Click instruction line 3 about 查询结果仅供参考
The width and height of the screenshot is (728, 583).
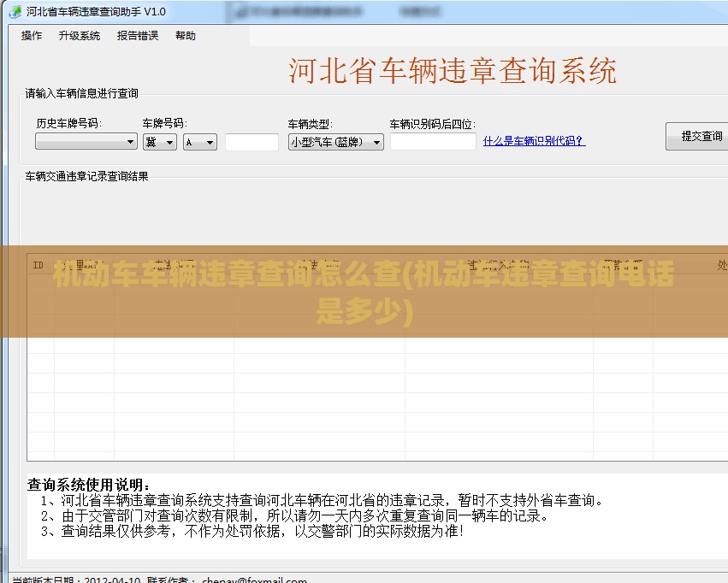point(252,531)
